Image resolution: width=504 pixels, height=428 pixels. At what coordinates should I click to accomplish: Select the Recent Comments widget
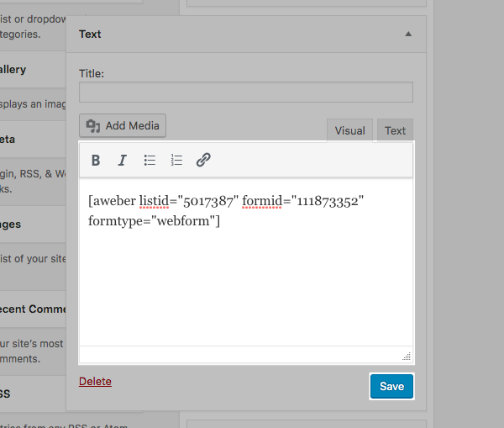click(x=34, y=309)
